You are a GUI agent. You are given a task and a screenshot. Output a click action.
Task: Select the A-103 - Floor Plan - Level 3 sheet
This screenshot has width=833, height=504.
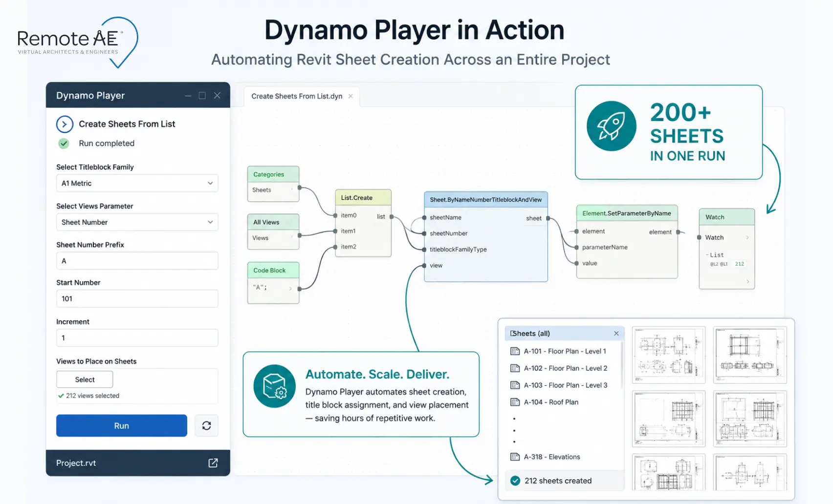click(564, 385)
